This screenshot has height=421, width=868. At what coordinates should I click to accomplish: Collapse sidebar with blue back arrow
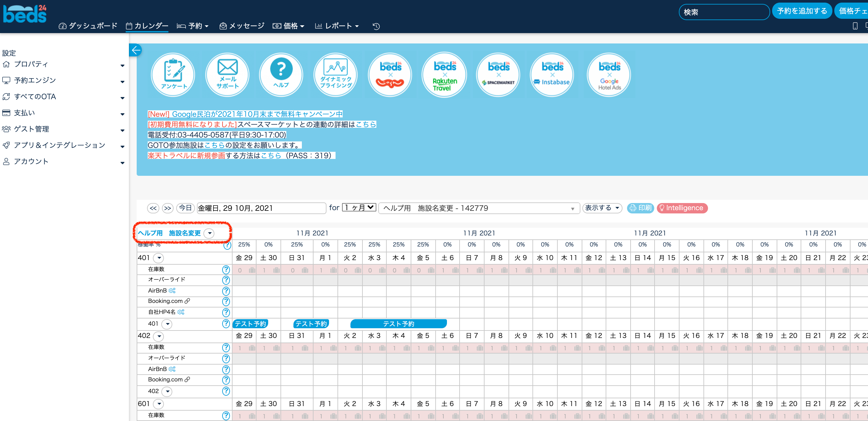click(136, 50)
